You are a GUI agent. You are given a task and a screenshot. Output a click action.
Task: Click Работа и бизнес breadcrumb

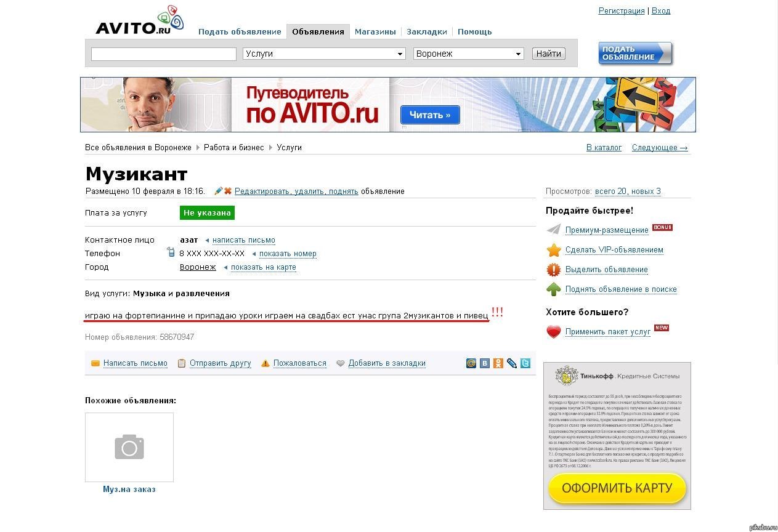[233, 148]
